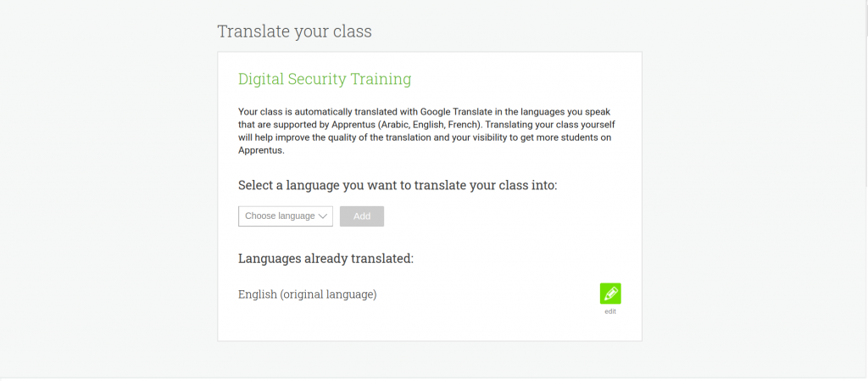
Task: Click the green pencil edit icon
Action: [x=610, y=294]
